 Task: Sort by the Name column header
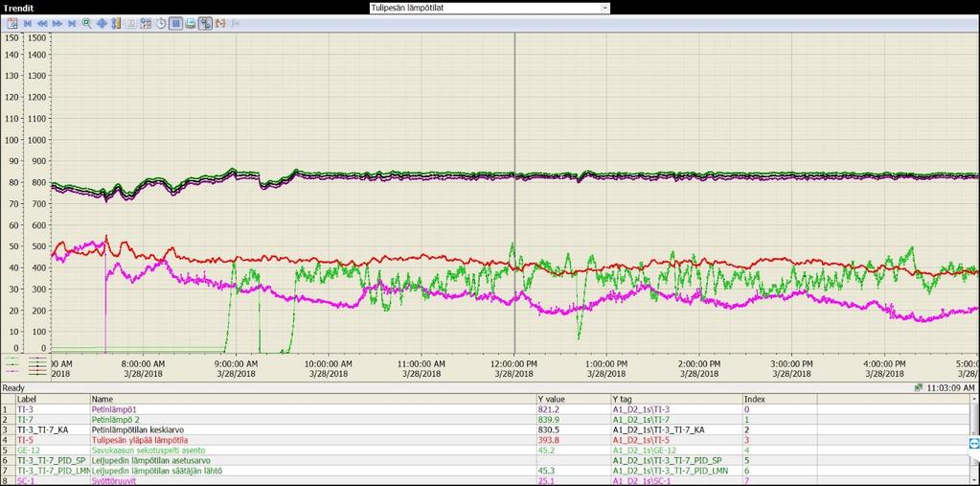click(x=312, y=399)
